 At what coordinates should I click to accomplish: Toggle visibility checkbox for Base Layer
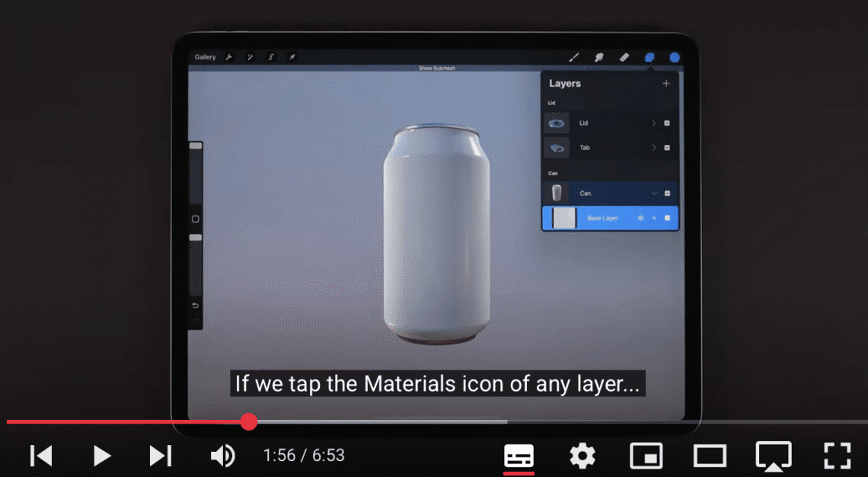tap(667, 218)
